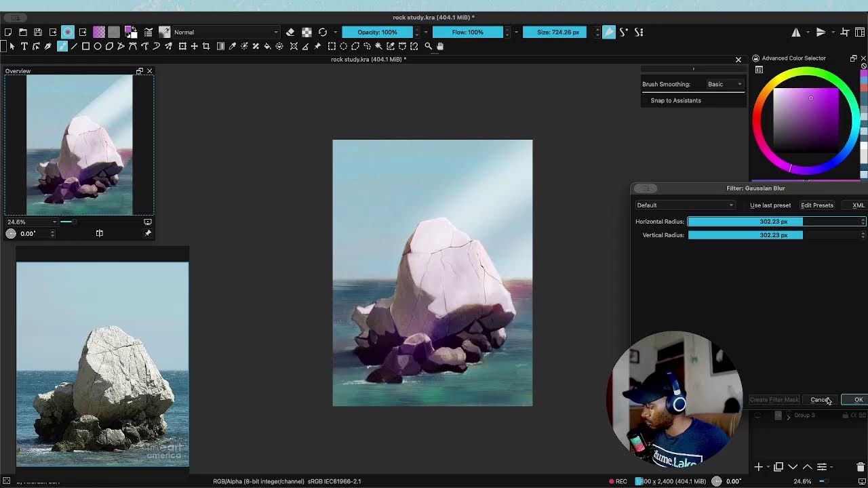Select the Calligraphy tool
Viewport: 868px width, 488px height.
(x=48, y=46)
